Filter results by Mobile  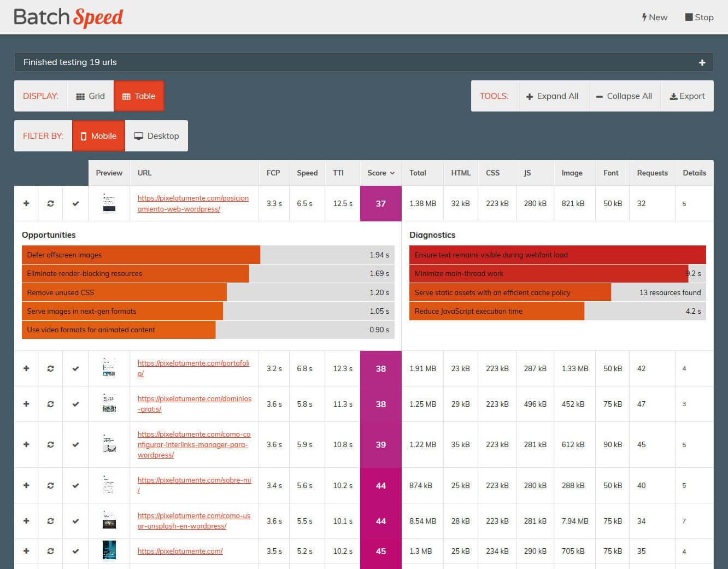(x=98, y=136)
